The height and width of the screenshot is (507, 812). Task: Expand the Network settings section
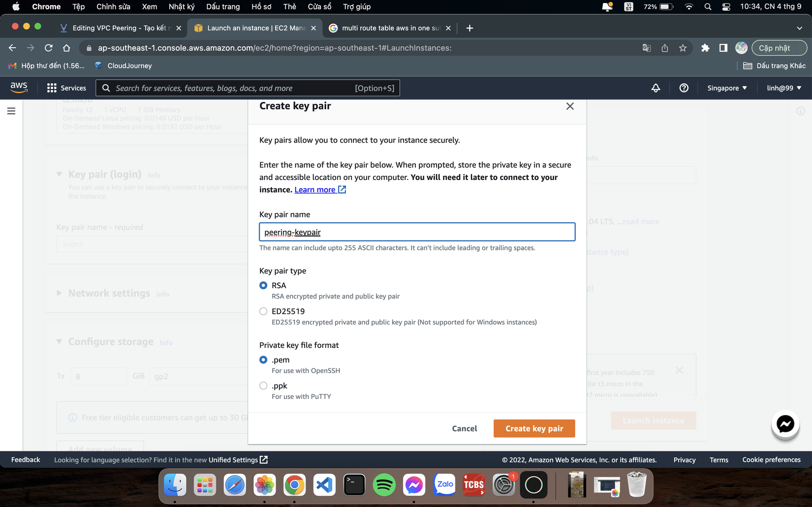click(59, 293)
